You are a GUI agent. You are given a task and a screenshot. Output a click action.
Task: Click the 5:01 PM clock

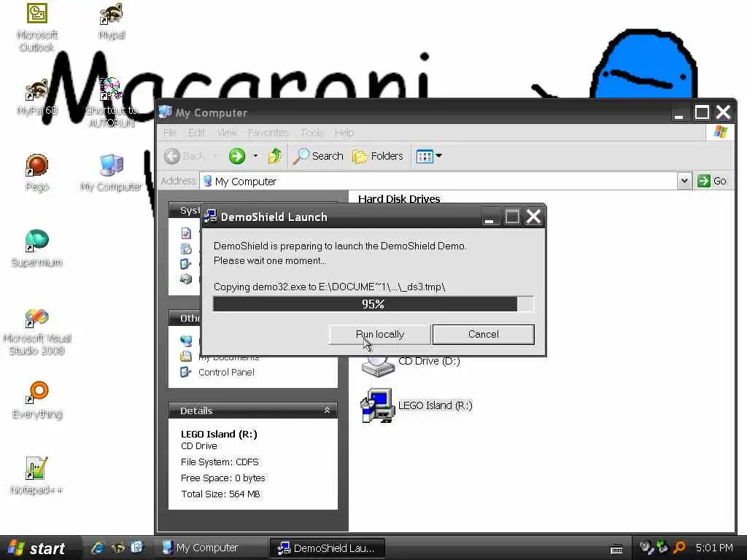(x=714, y=548)
